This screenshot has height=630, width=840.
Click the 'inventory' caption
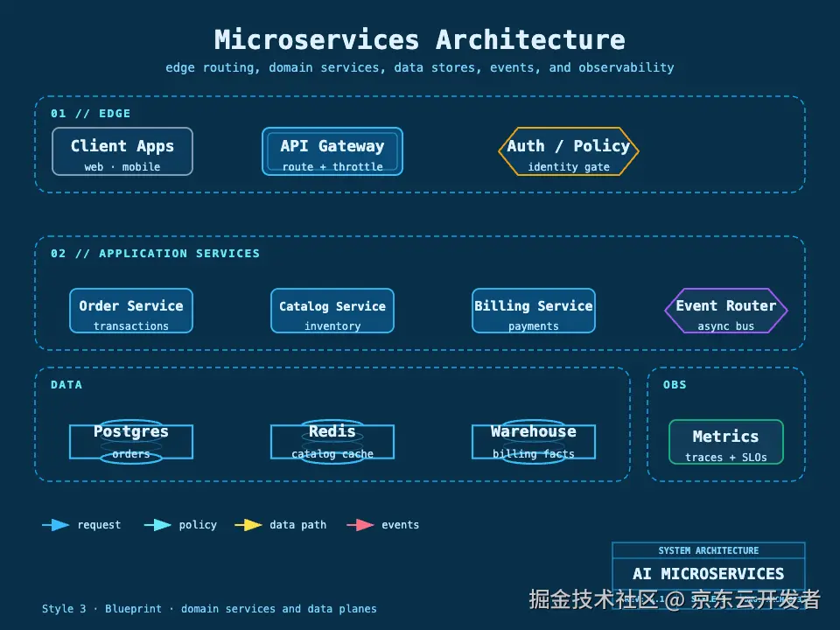(x=332, y=326)
